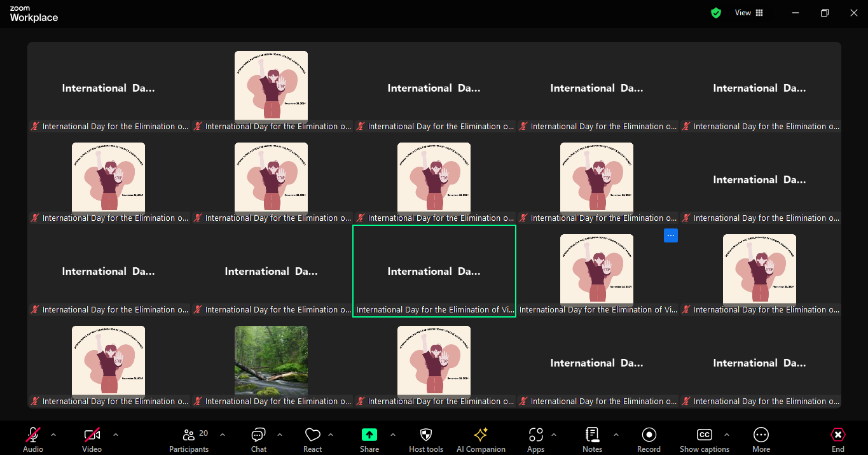Select the participant tile with the forest photo
868x455 pixels.
tap(272, 361)
